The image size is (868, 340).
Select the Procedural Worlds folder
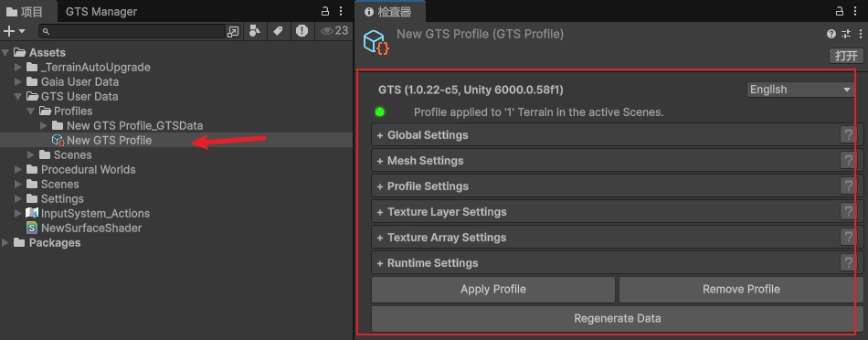coord(88,169)
